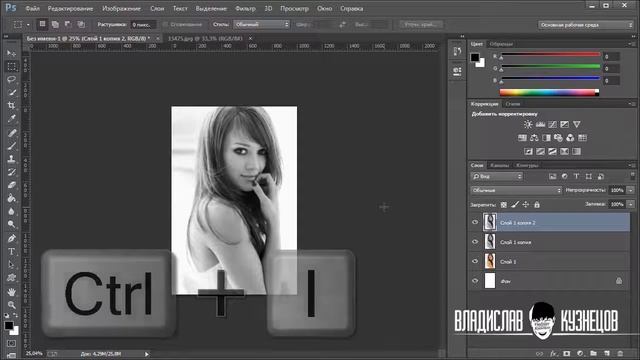Click the new layer button

click(x=607, y=353)
